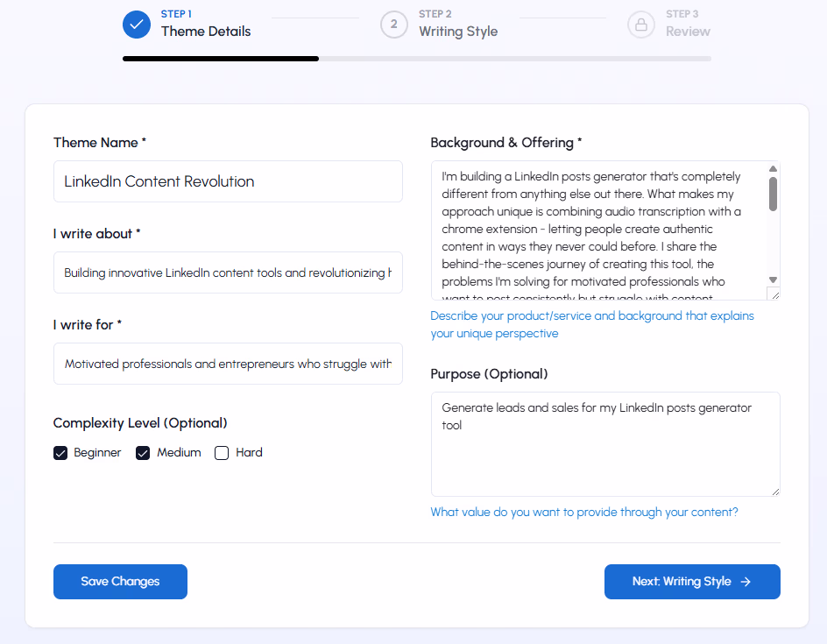Uncheck the Medium complexity checkbox
827x644 pixels.
point(144,453)
